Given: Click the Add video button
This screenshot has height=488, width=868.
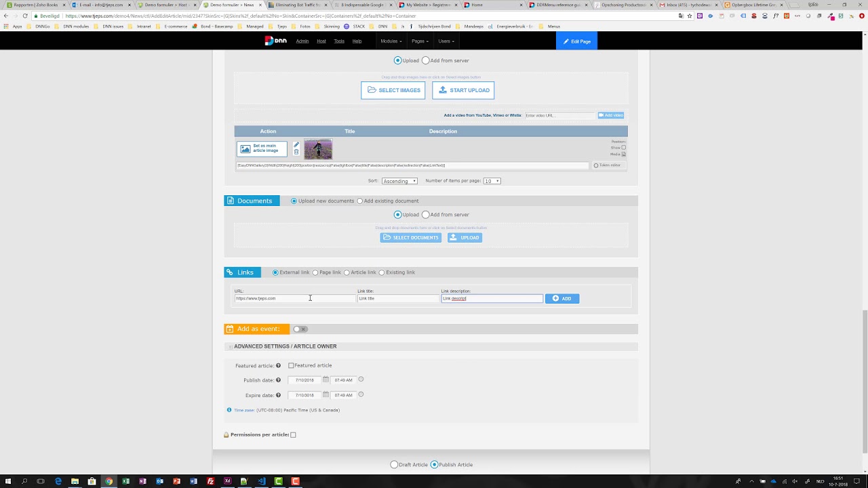Looking at the screenshot, I should point(611,115).
